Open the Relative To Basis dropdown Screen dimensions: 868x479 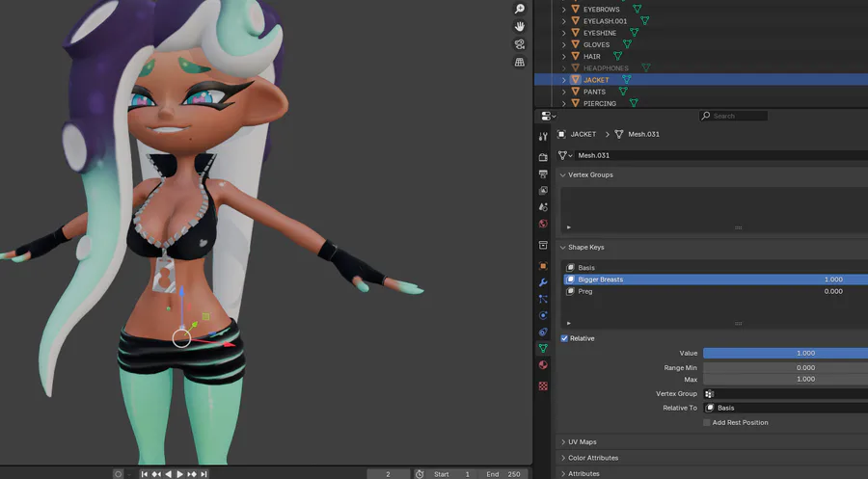pos(786,408)
